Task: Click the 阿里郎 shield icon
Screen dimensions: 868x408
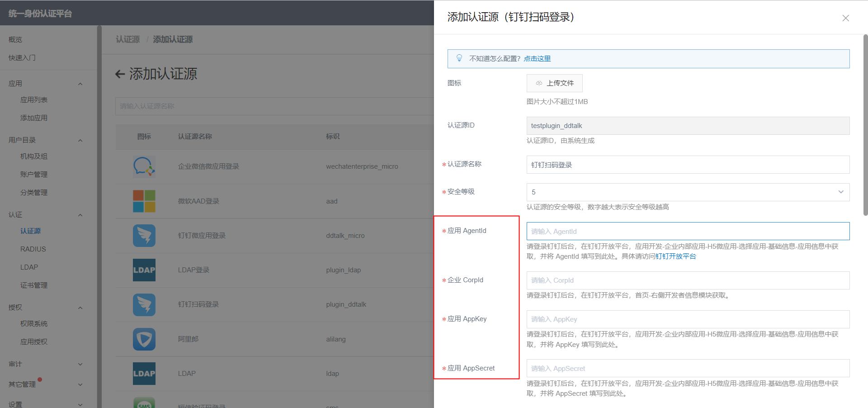Action: (x=144, y=339)
